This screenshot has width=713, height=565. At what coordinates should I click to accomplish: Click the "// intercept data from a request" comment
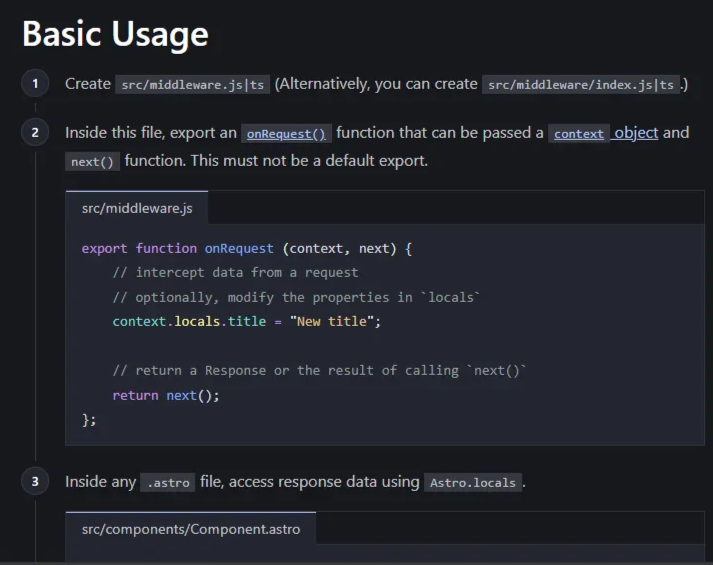236,273
